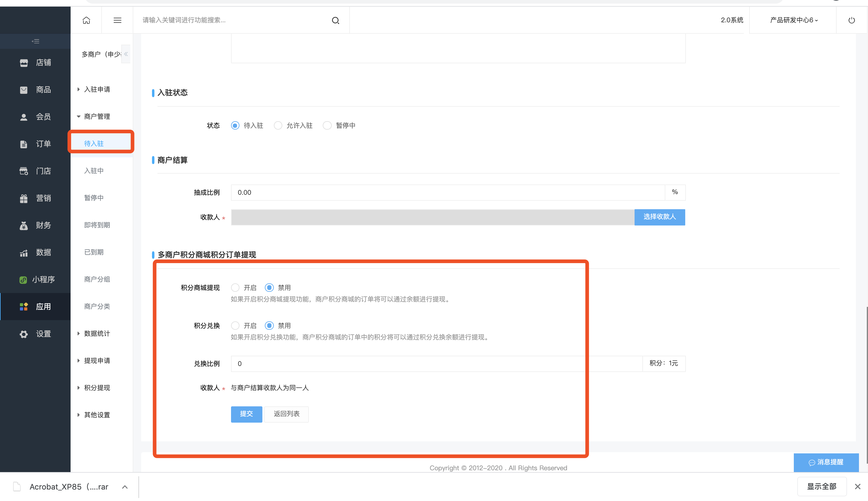Click the 收款人 greyed input field
Viewport: 868px width, 501px height.
click(x=432, y=217)
